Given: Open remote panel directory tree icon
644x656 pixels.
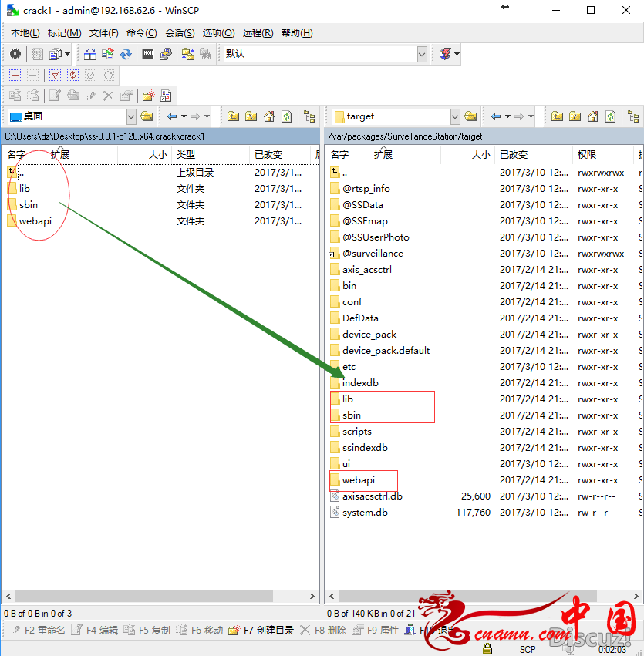Looking at the screenshot, I should coord(633,116).
